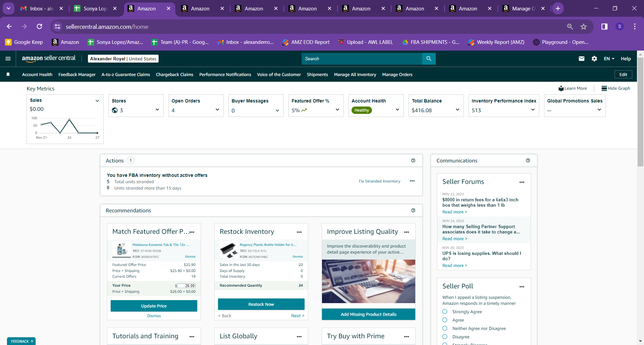Image resolution: width=644 pixels, height=345 pixels.
Task: Open Restock Inventory card three-dot menu
Action: coord(299,232)
